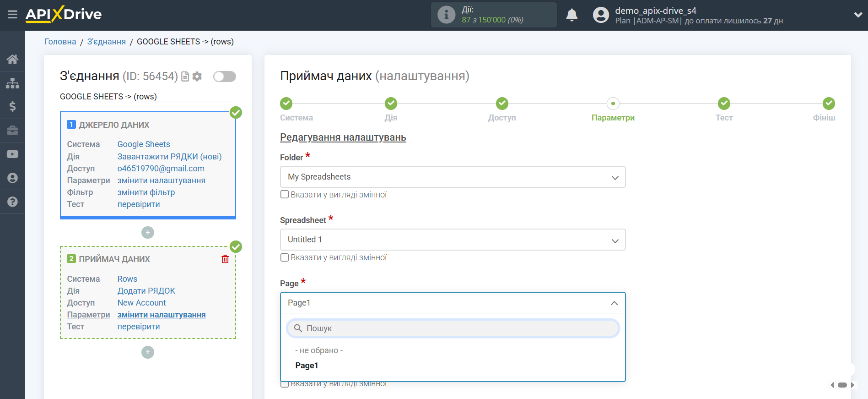Open o46519790@gmail.com access link
The image size is (868, 399).
pos(161,169)
